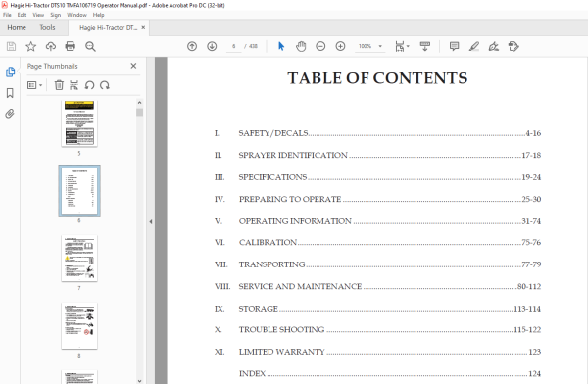The height and width of the screenshot is (384, 588).
Task: Collapse the navigation pane arrow
Action: (151, 221)
